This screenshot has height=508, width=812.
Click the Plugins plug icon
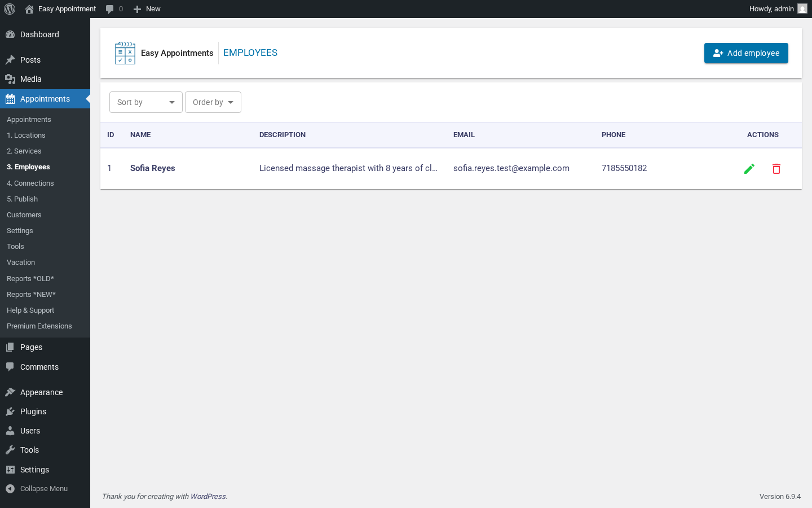click(10, 411)
